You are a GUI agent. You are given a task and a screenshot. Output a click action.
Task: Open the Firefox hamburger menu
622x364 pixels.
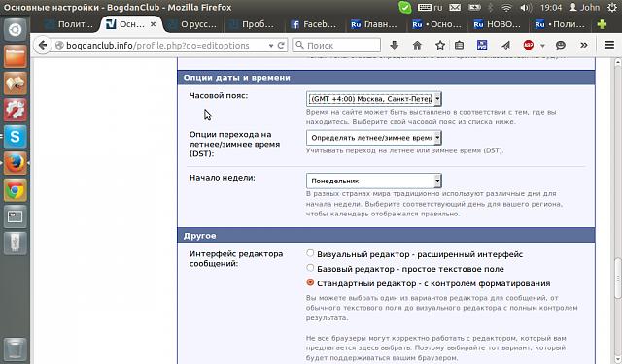(x=609, y=45)
